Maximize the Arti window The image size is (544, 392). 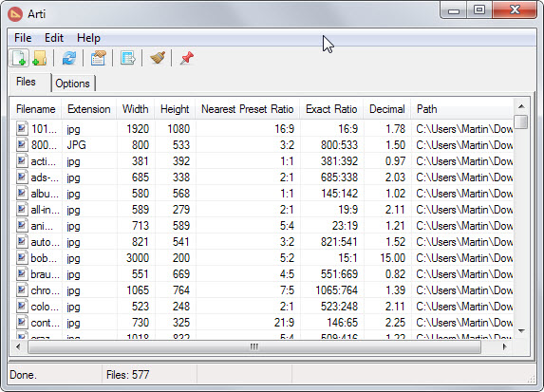479,9
